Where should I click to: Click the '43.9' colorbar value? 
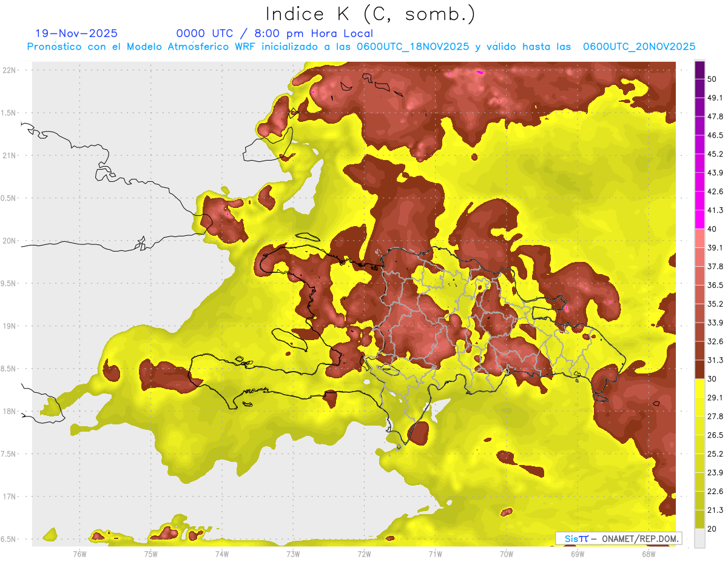click(716, 173)
